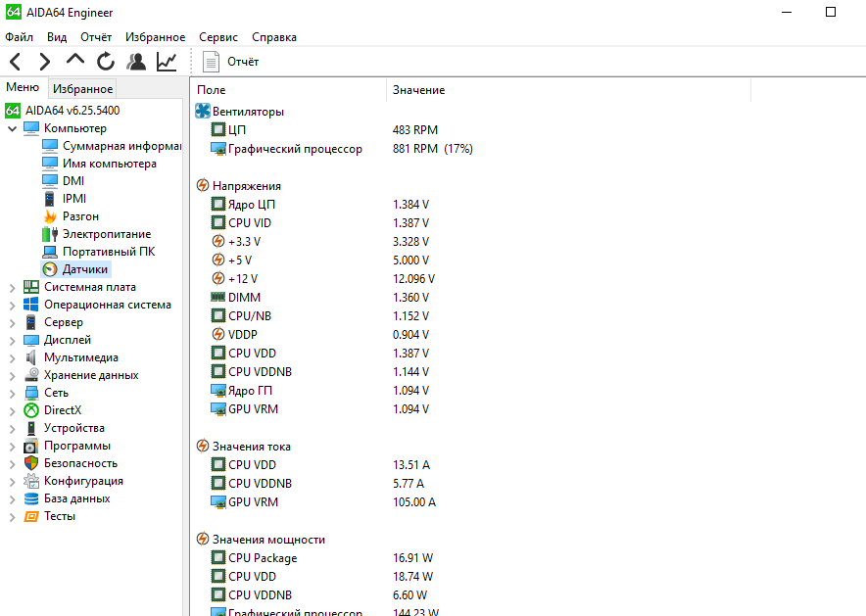Click the Системная плата motherboard icon
Image resolution: width=866 pixels, height=616 pixels.
tap(31, 287)
